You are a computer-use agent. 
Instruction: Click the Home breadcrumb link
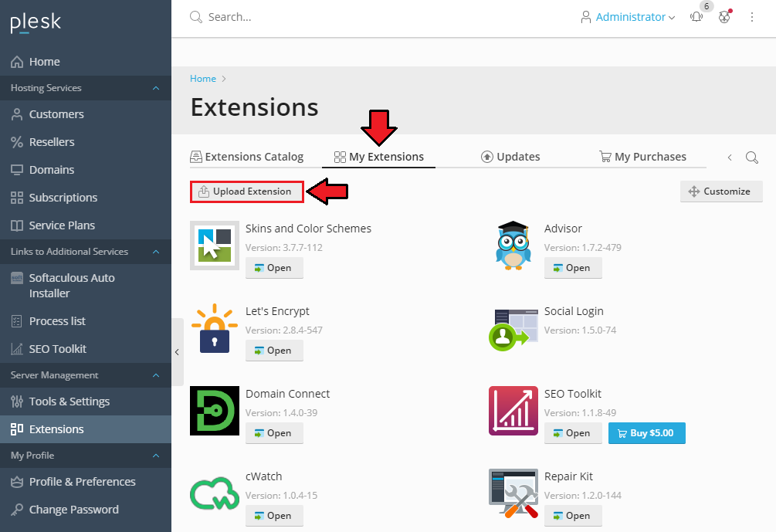click(203, 79)
